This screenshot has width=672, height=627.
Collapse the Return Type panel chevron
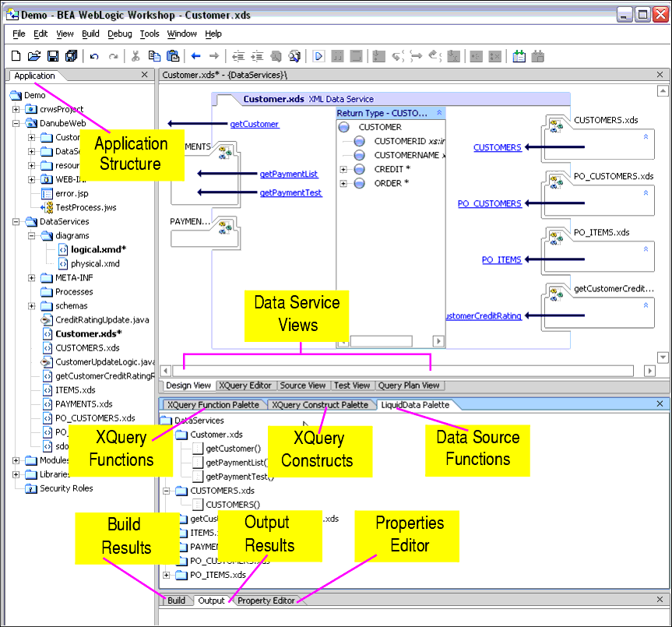[x=439, y=113]
